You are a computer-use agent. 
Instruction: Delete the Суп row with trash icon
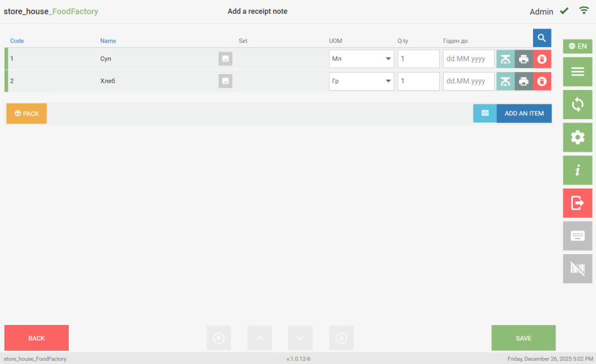click(x=542, y=59)
